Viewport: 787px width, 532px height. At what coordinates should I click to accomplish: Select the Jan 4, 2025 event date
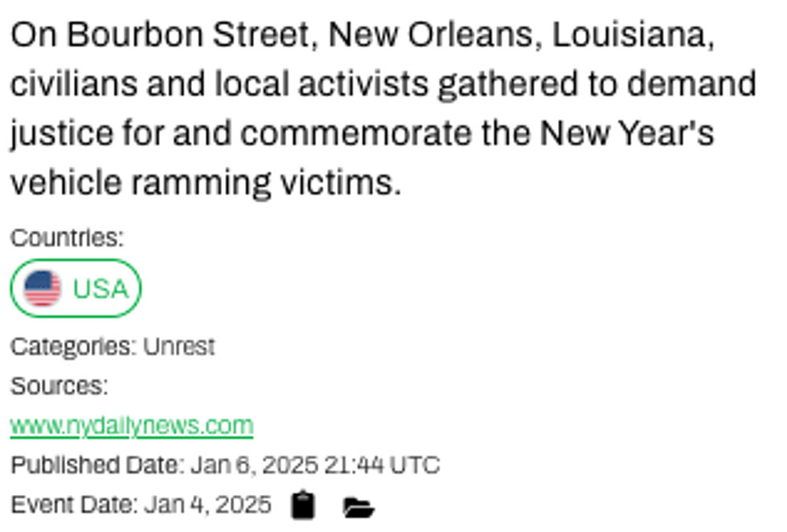tap(207, 505)
